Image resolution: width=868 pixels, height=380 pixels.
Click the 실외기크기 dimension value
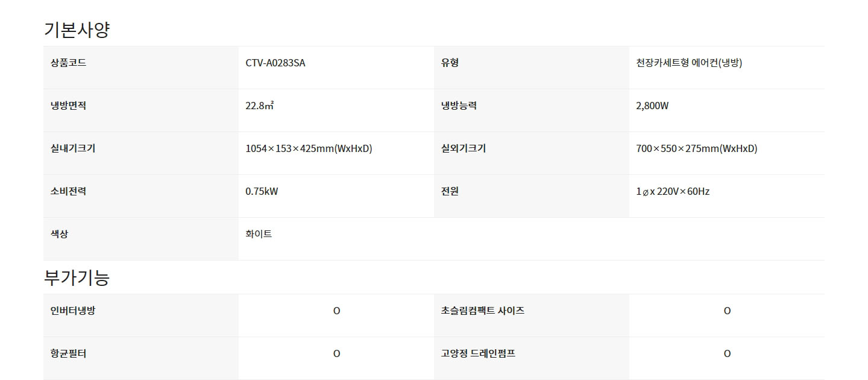tap(696, 148)
